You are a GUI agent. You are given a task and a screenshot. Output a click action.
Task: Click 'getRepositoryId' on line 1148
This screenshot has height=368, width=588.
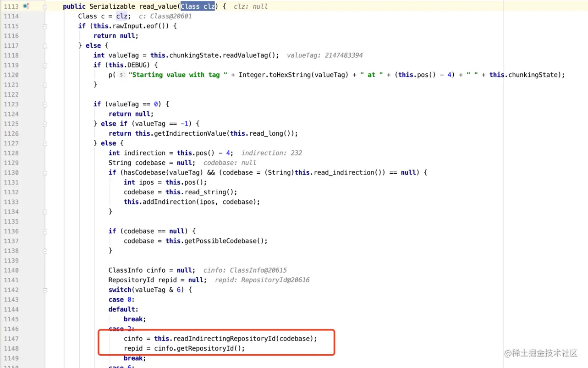pos(205,348)
